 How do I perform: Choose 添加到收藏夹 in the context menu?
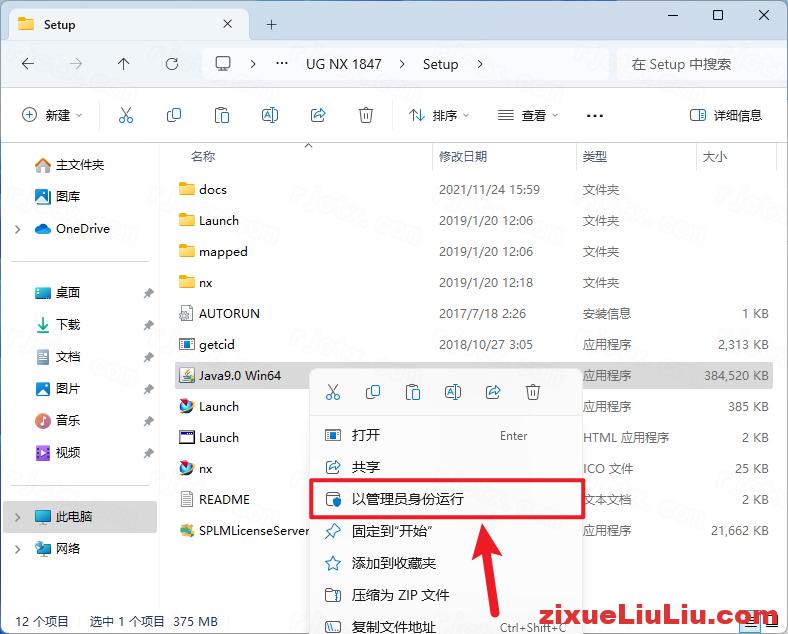click(x=445, y=563)
